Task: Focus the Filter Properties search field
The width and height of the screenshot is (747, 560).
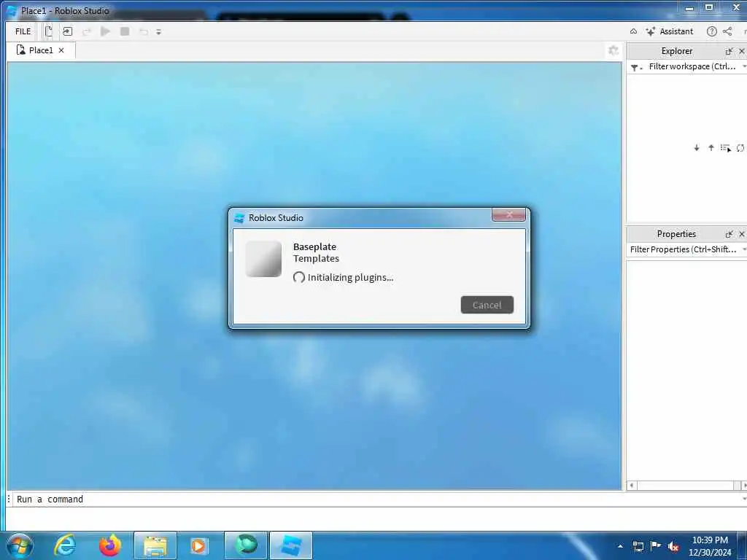Action: (683, 249)
